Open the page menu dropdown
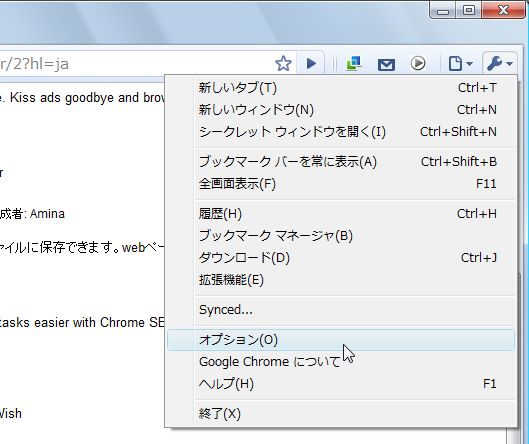Viewport: 529px width, 444px height. pyautogui.click(x=461, y=63)
